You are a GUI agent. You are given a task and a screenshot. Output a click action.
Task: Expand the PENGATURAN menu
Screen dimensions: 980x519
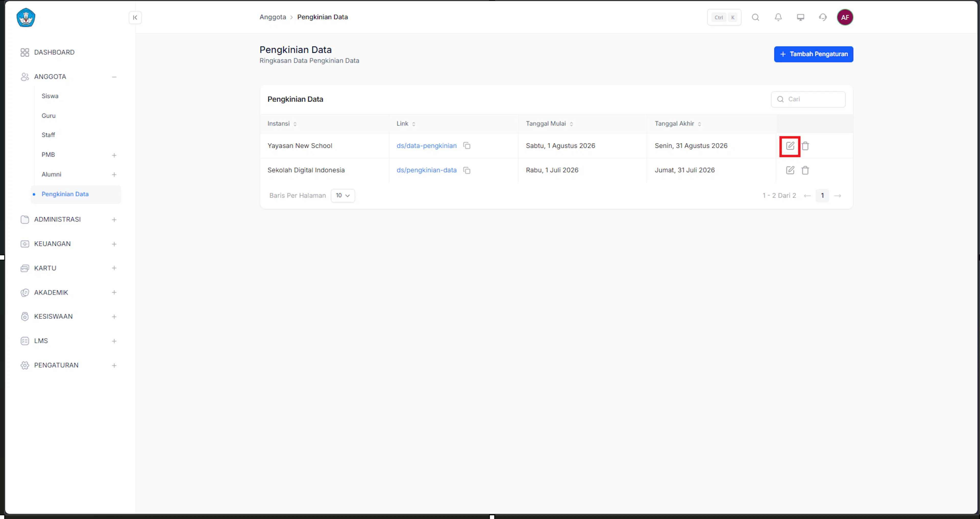click(x=114, y=365)
